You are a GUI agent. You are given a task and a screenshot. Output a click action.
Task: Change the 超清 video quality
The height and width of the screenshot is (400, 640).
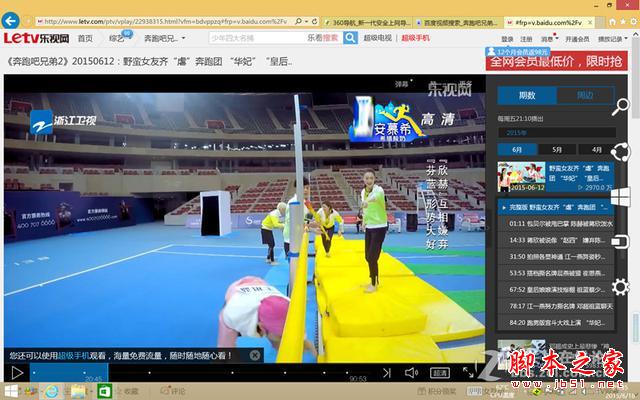pyautogui.click(x=440, y=372)
